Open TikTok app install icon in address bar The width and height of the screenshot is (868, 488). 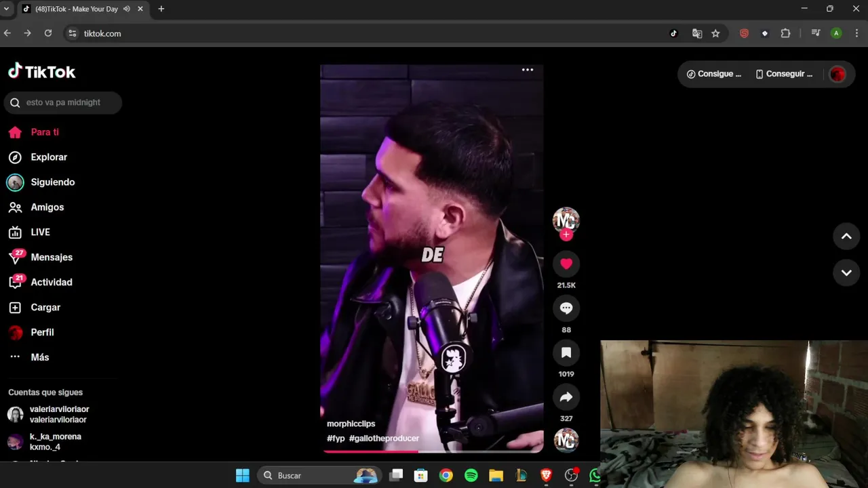pos(673,33)
